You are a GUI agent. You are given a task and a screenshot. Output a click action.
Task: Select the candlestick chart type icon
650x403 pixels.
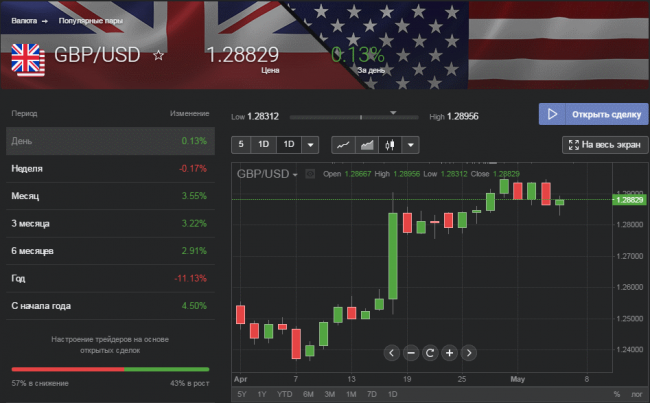point(390,145)
